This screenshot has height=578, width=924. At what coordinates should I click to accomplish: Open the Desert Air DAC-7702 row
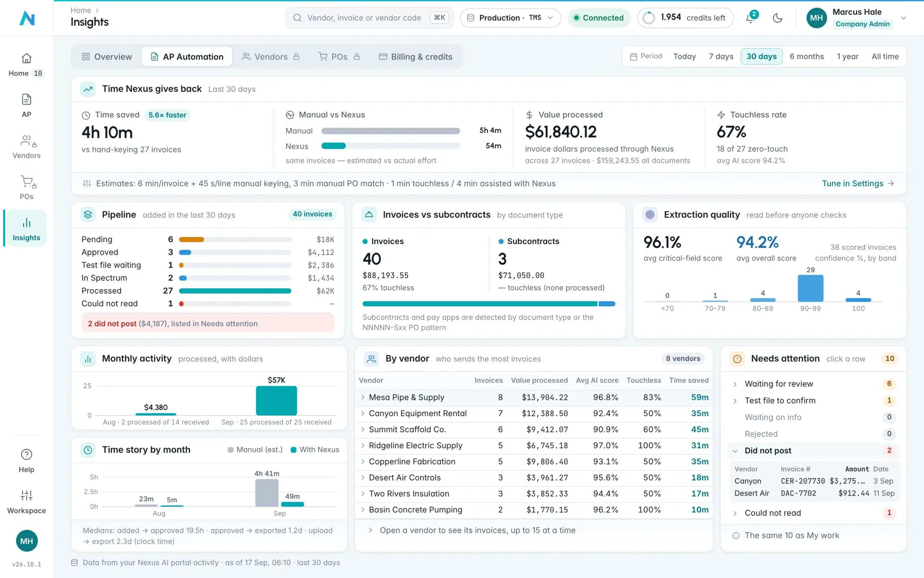tap(814, 493)
